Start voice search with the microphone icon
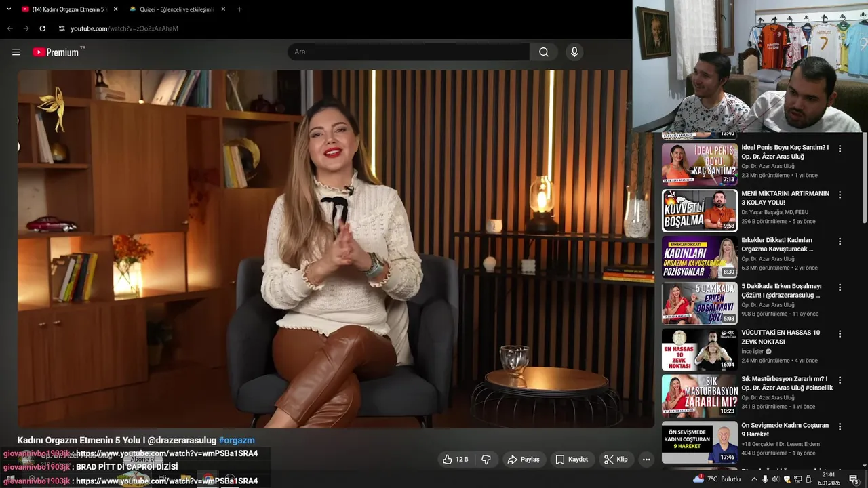This screenshot has width=868, height=488. click(574, 52)
